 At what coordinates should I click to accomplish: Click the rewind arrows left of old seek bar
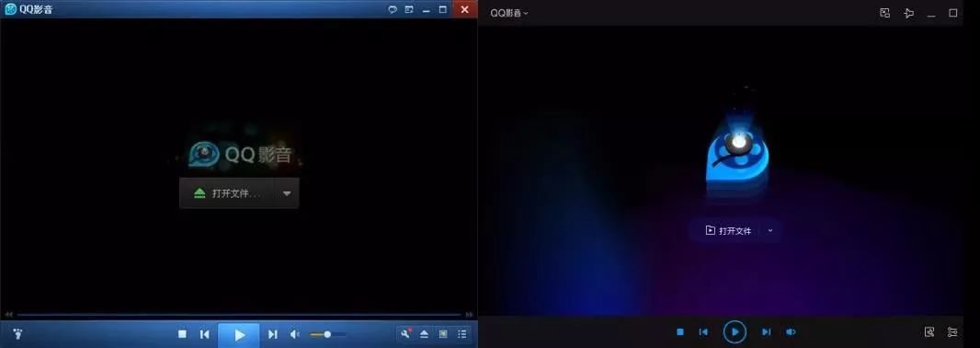pyautogui.click(x=8, y=314)
